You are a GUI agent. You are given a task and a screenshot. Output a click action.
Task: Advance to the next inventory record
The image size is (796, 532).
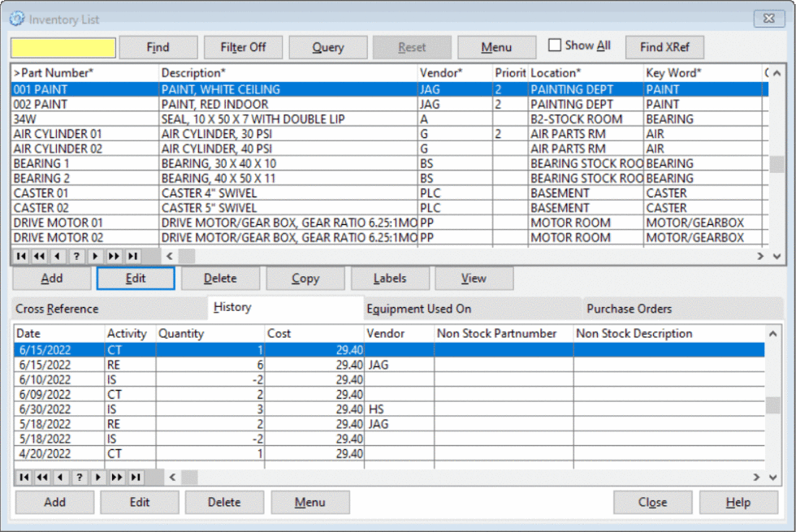95,256
